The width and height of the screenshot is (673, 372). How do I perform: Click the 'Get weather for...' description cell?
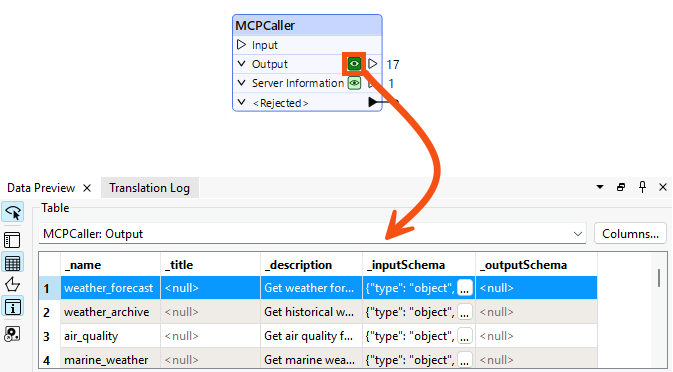(312, 288)
